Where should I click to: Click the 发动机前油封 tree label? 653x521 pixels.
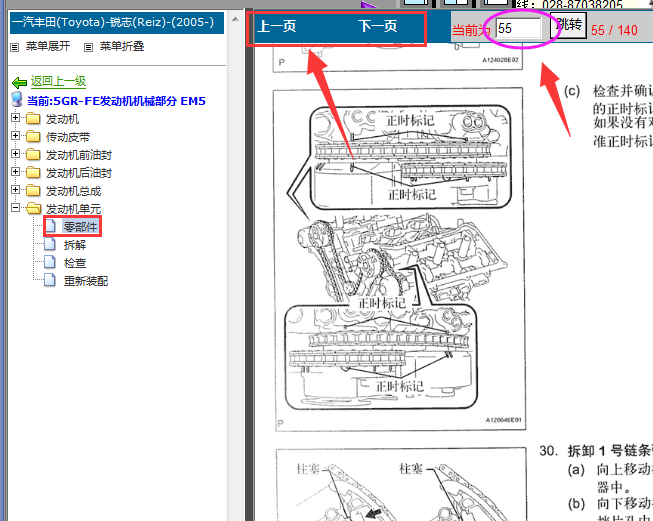click(x=79, y=155)
